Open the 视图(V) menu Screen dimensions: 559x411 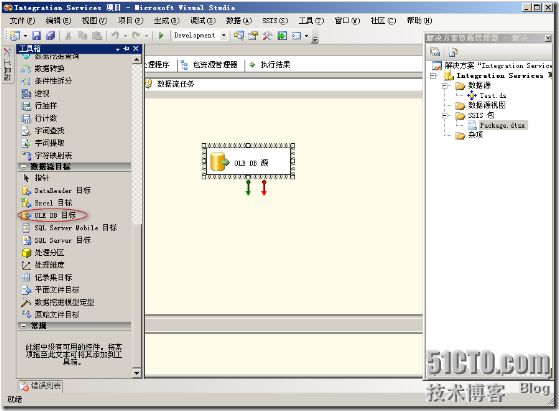(94, 21)
